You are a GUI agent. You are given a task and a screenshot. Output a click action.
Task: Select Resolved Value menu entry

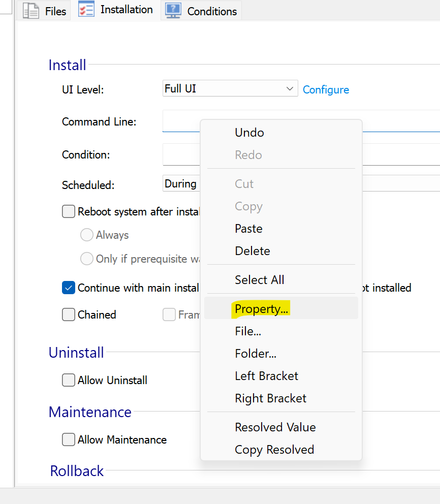click(275, 427)
